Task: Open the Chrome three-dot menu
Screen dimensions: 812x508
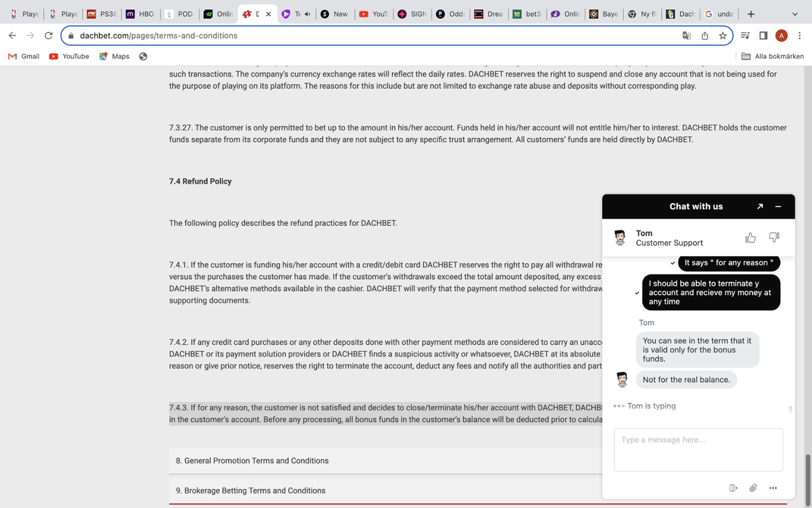Action: (800, 36)
